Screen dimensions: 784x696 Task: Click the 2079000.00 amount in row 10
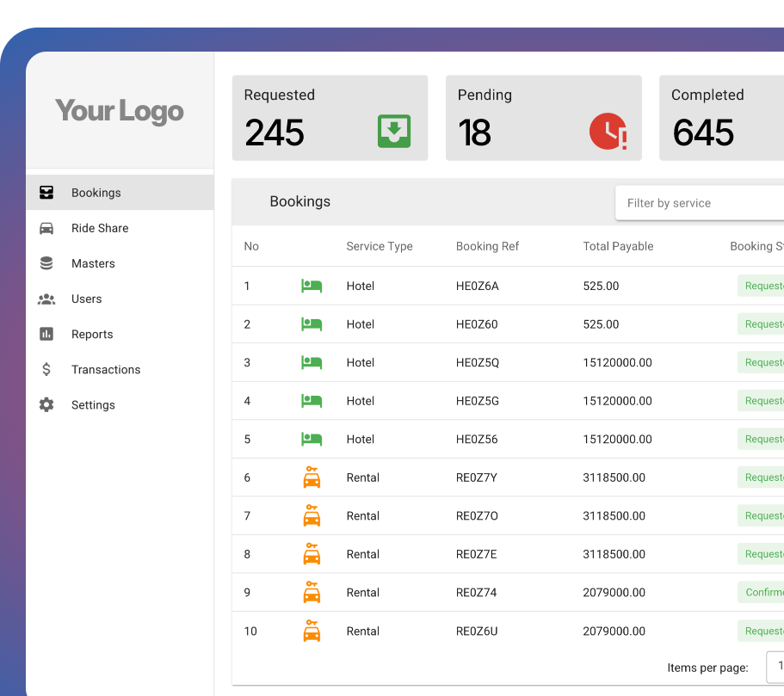(614, 631)
